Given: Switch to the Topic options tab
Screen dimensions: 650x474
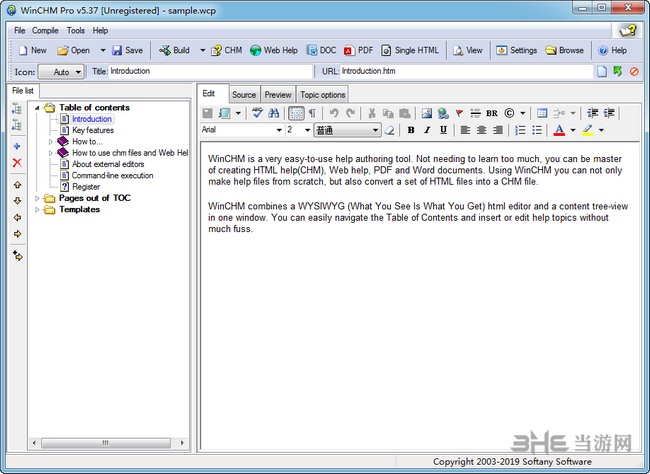Looking at the screenshot, I should coord(323,95).
